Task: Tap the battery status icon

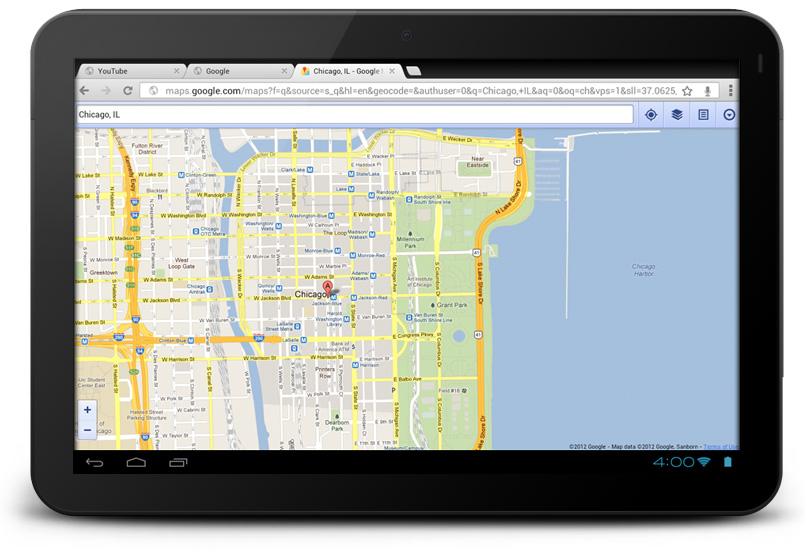Action: pos(727,462)
